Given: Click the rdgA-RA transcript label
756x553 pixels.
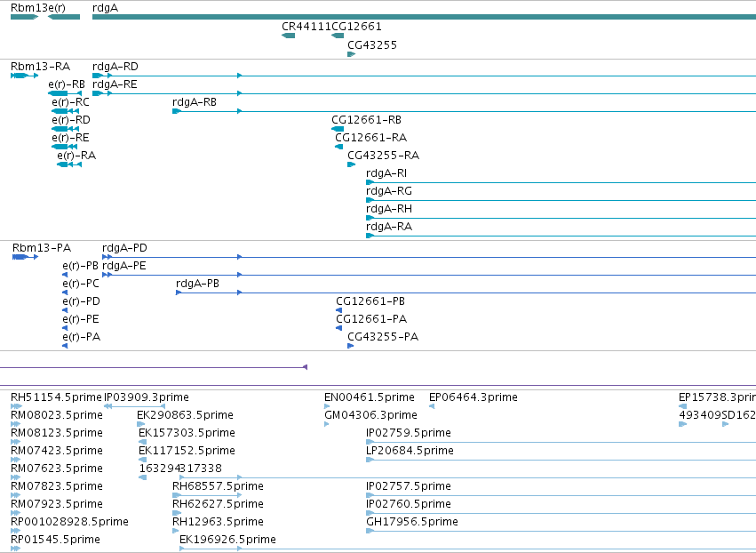Looking at the screenshot, I should (389, 227).
